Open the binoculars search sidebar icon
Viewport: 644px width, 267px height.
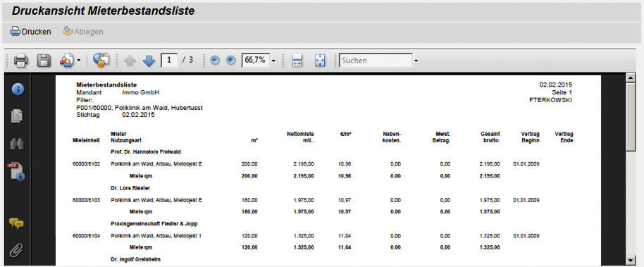point(17,144)
